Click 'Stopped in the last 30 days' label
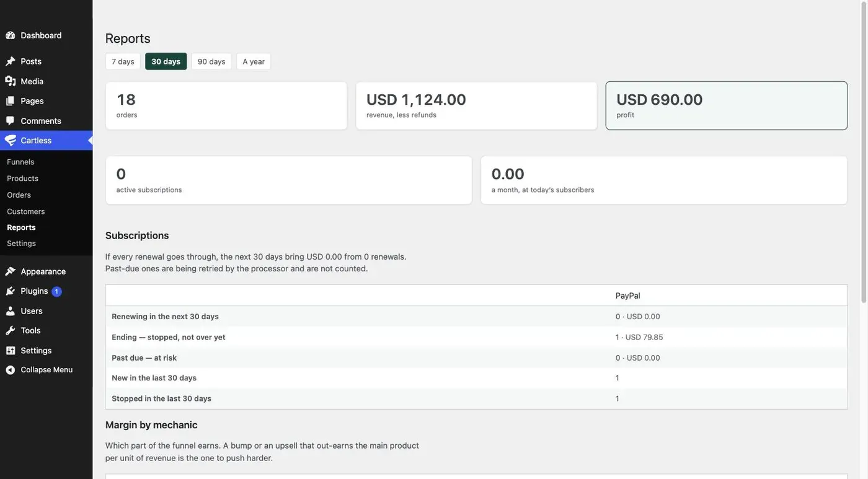 161,398
